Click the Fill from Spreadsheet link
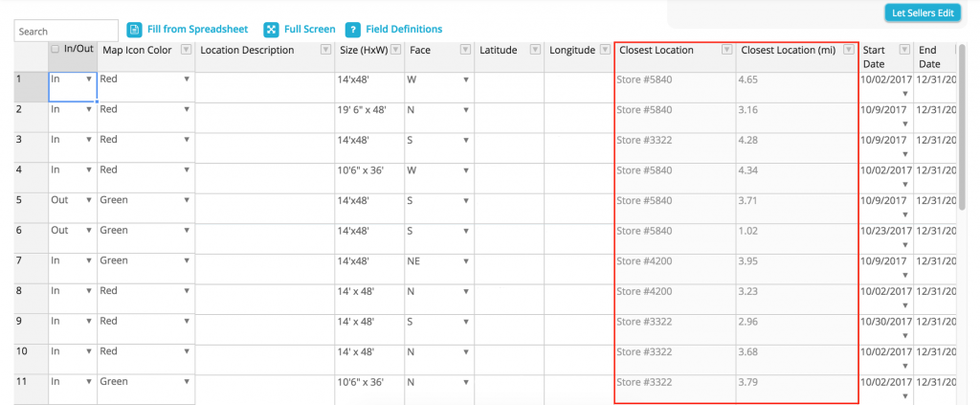Image resolution: width=980 pixels, height=405 pixels. pyautogui.click(x=197, y=29)
